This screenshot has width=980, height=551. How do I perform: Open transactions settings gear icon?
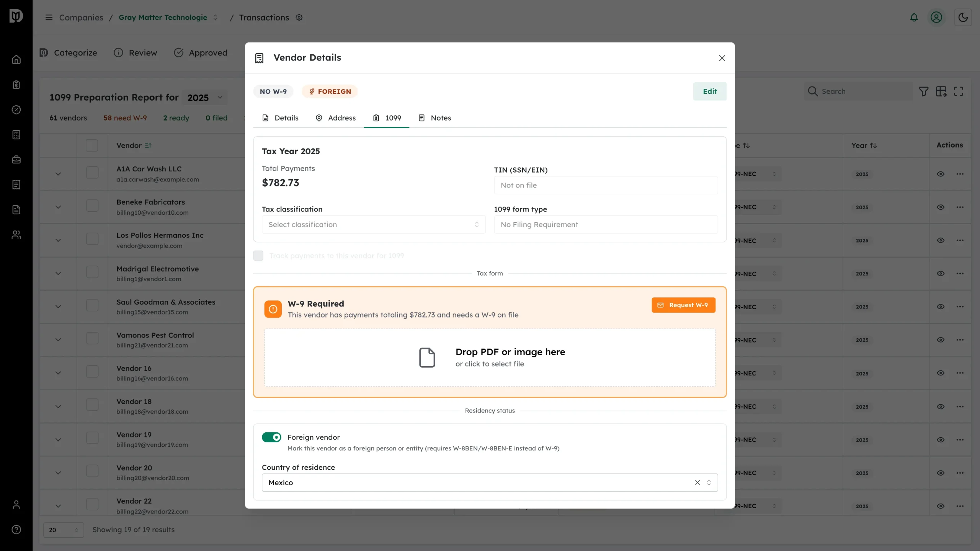coord(299,18)
